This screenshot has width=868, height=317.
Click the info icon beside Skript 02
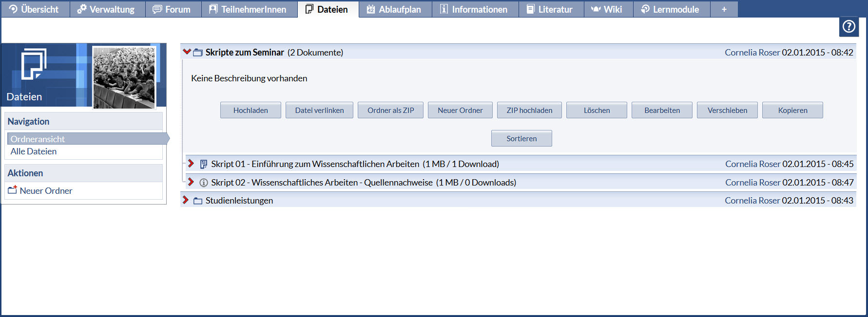point(204,183)
